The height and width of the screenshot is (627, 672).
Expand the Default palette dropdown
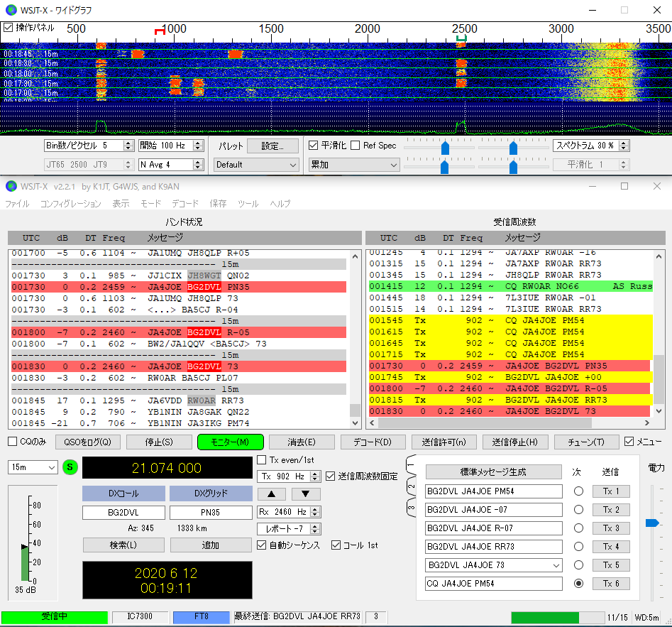256,165
